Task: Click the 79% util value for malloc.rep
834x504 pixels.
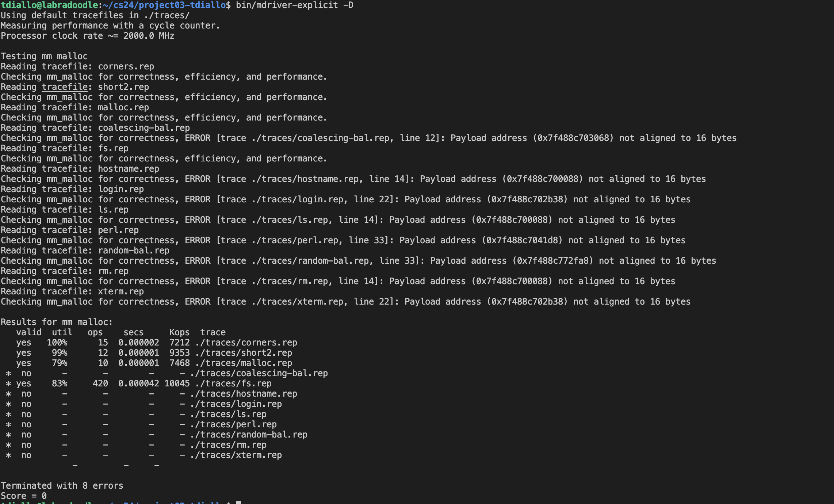Action: 60,363
